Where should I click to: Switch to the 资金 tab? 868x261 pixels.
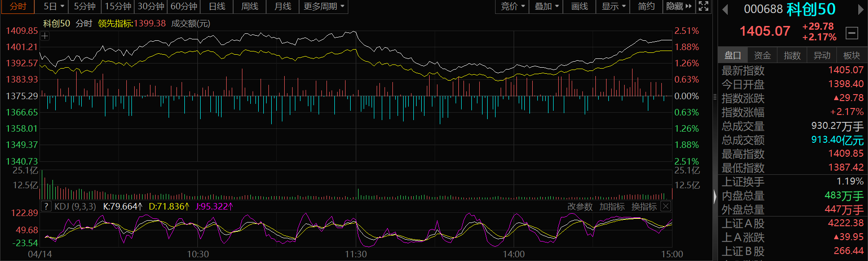pos(762,55)
